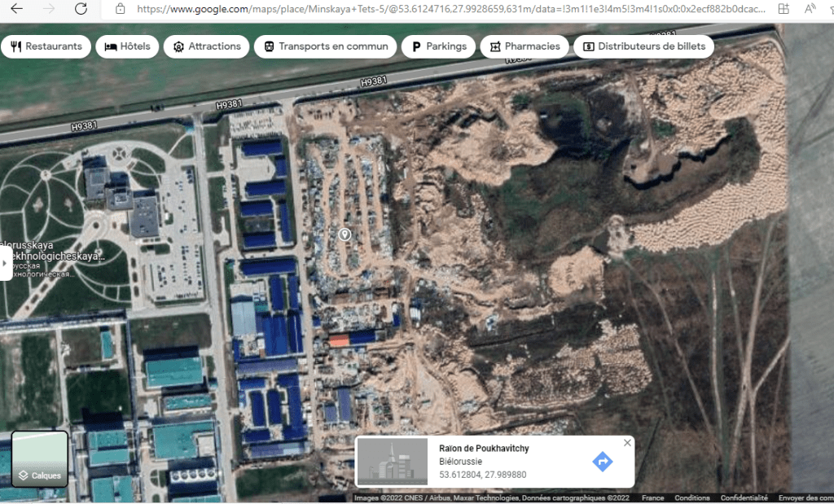Show Hôtels on the map
834x504 pixels.
click(x=127, y=46)
